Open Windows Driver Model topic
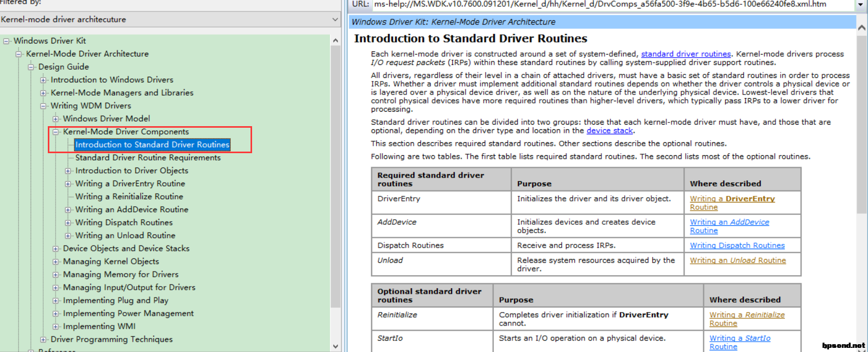Screen dimensions: 868x352 coord(107,118)
